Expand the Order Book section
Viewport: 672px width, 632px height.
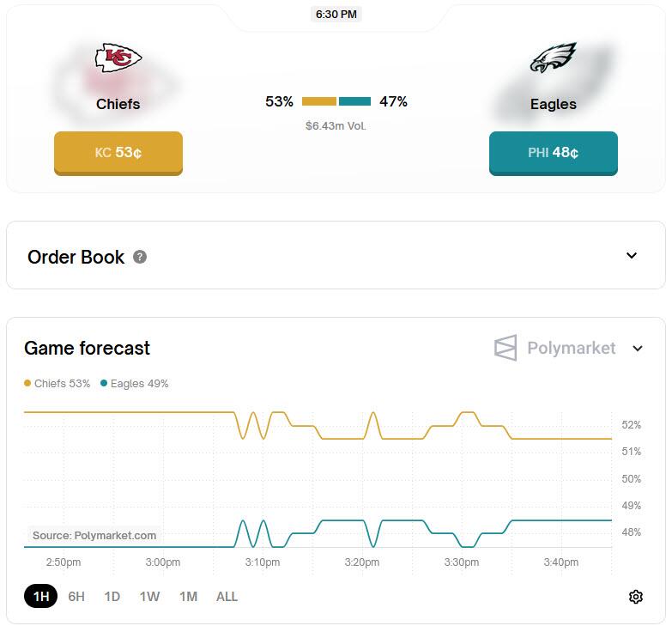pos(632,256)
